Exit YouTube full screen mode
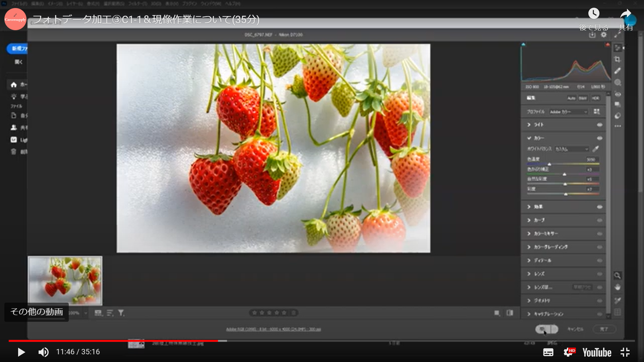This screenshot has width=644, height=362. [x=625, y=352]
